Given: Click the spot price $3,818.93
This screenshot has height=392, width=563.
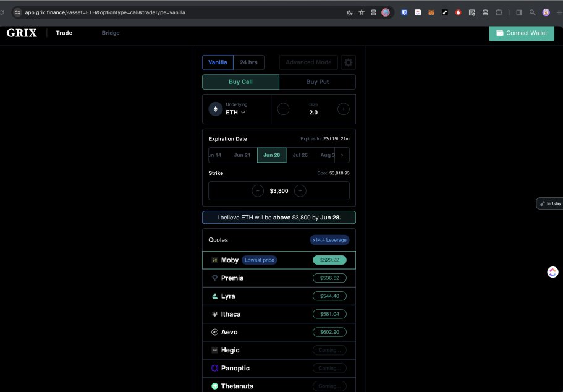Looking at the screenshot, I should tap(339, 173).
